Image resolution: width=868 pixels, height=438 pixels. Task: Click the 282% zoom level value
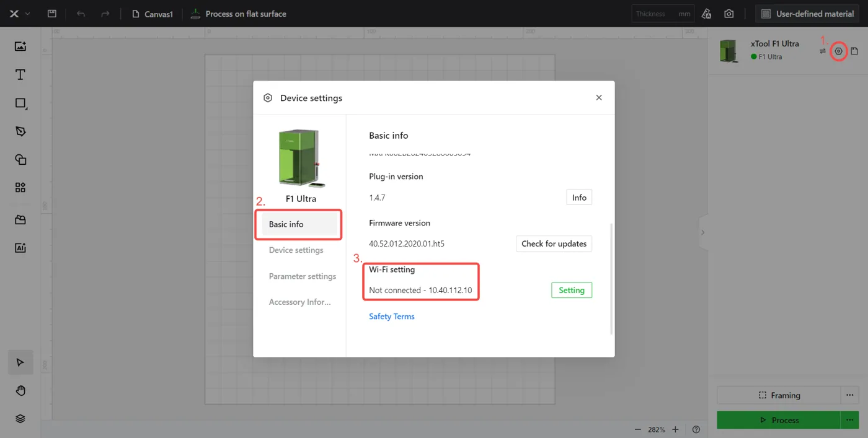pos(657,429)
